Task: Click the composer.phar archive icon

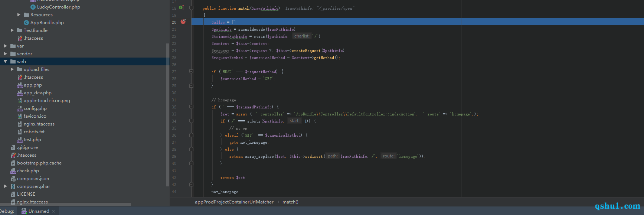Action: click(x=13, y=186)
